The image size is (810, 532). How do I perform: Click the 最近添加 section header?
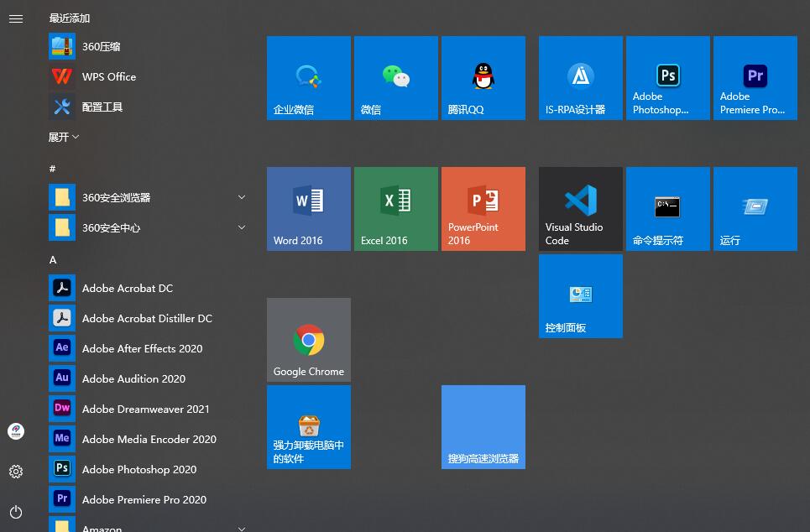(70, 18)
